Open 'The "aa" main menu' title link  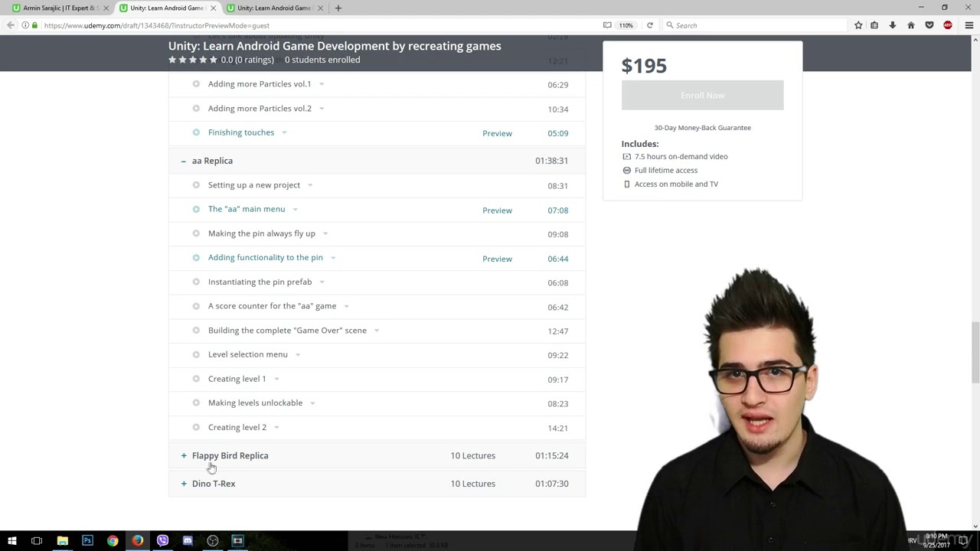coord(247,209)
